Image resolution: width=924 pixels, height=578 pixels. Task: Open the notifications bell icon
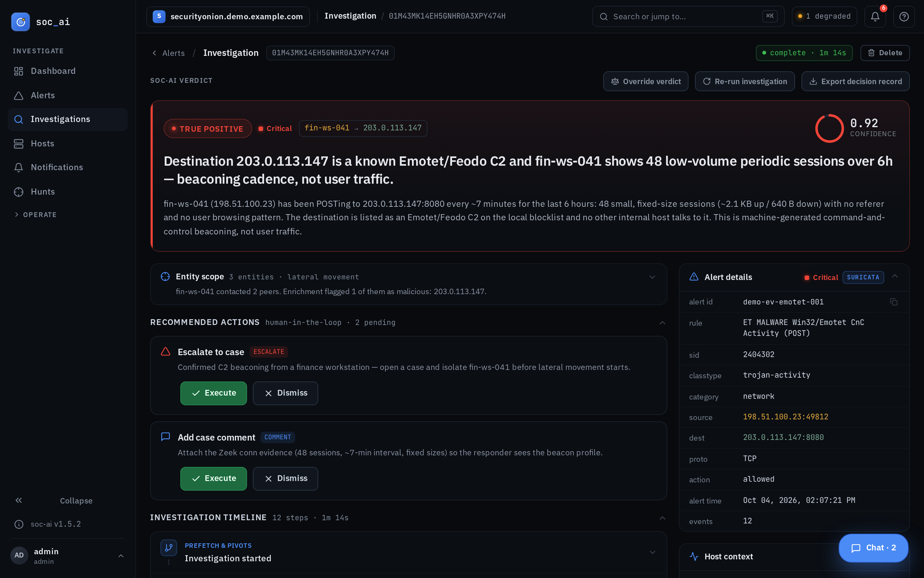[x=875, y=16]
